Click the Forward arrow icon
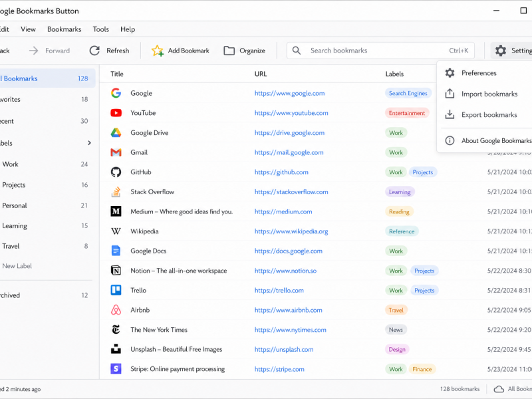 click(34, 51)
